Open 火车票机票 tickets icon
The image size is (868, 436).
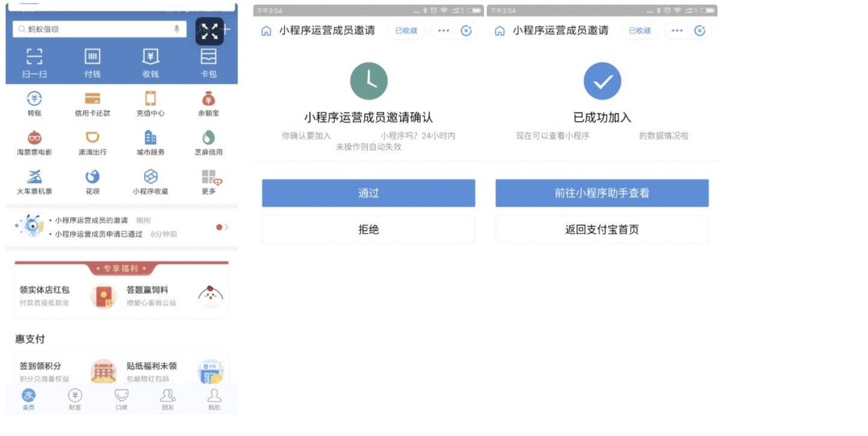[34, 177]
